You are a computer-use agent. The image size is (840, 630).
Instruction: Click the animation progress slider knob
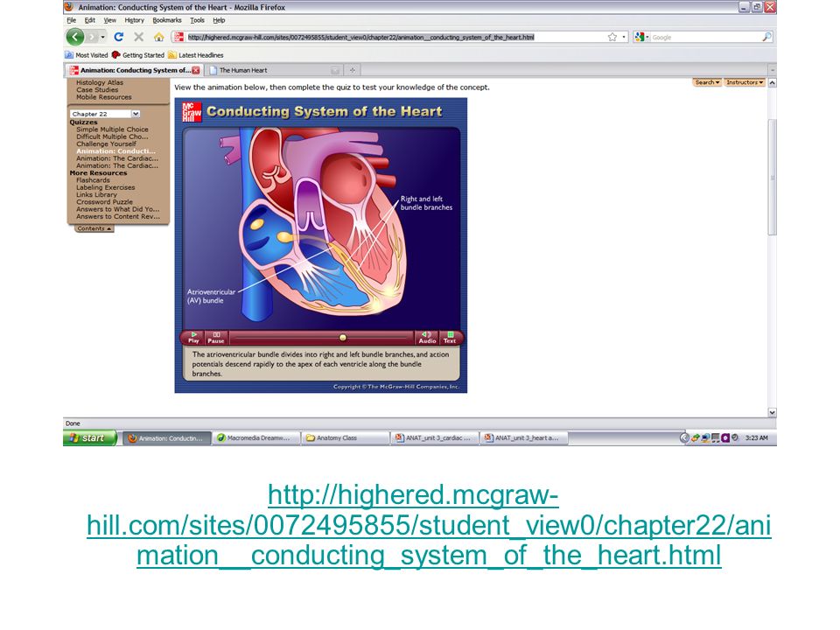343,338
